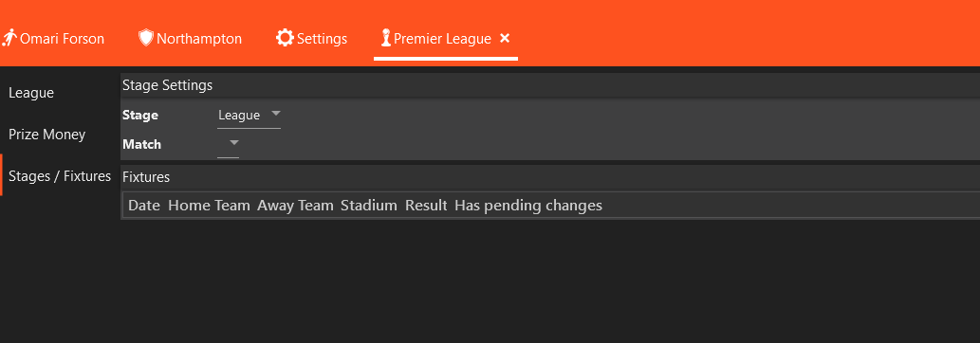The image size is (980, 343).
Task: Click the Away Team column header
Action: coord(296,205)
